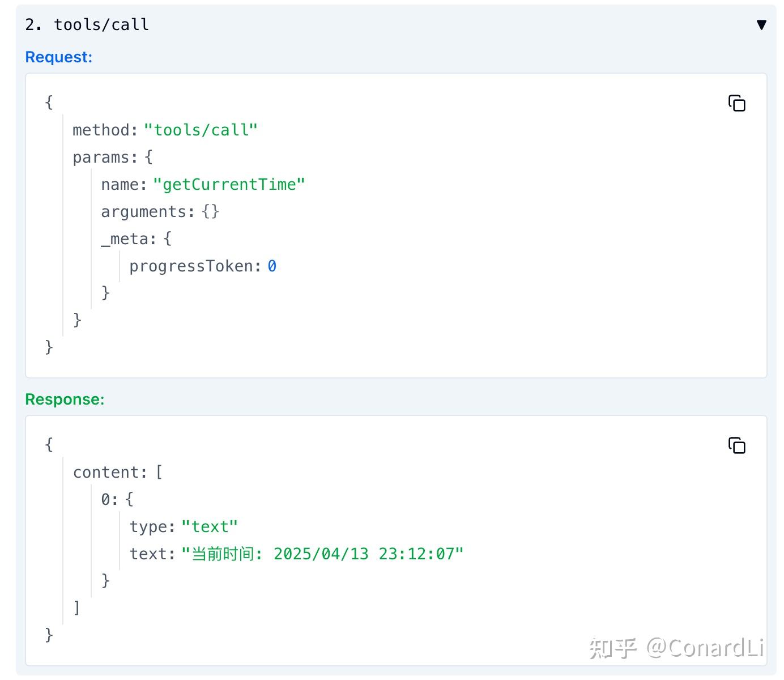Screen dimensions: 784x680
Task: Click the name key under params
Action: [x=120, y=184]
